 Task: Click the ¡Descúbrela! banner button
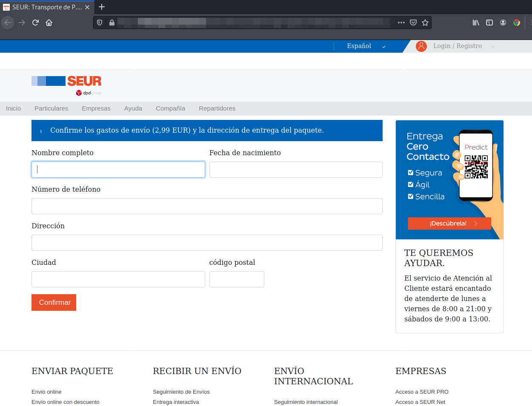click(x=449, y=224)
